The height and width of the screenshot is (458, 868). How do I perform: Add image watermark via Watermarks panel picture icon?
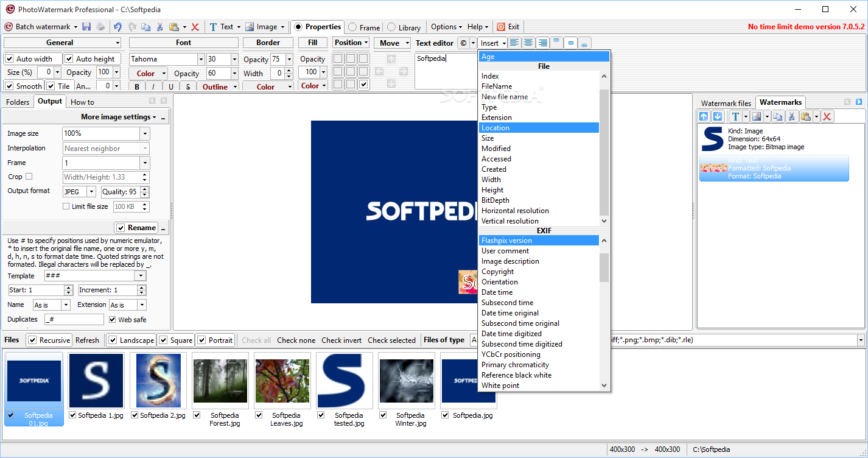pyautogui.click(x=757, y=116)
